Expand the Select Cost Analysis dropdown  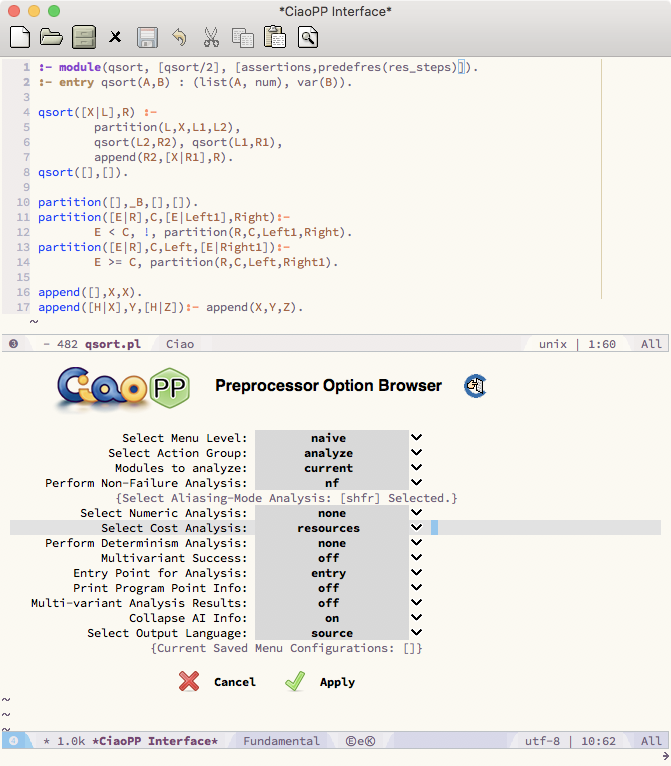tap(417, 528)
